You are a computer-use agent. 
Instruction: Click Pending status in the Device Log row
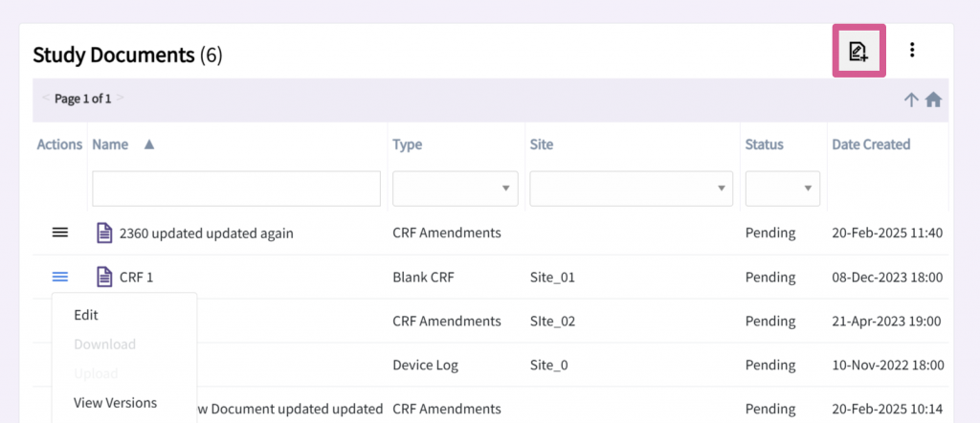pyautogui.click(x=770, y=365)
